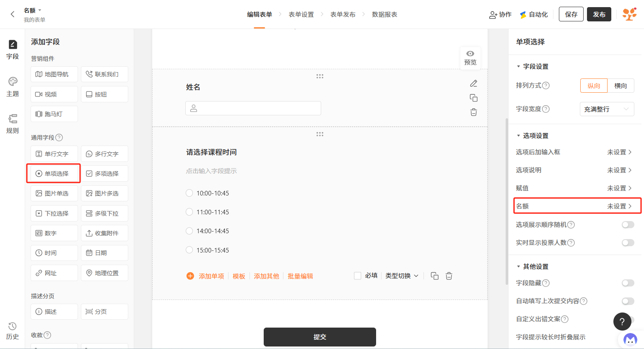Switch to 数据报表 tab

pos(384,14)
